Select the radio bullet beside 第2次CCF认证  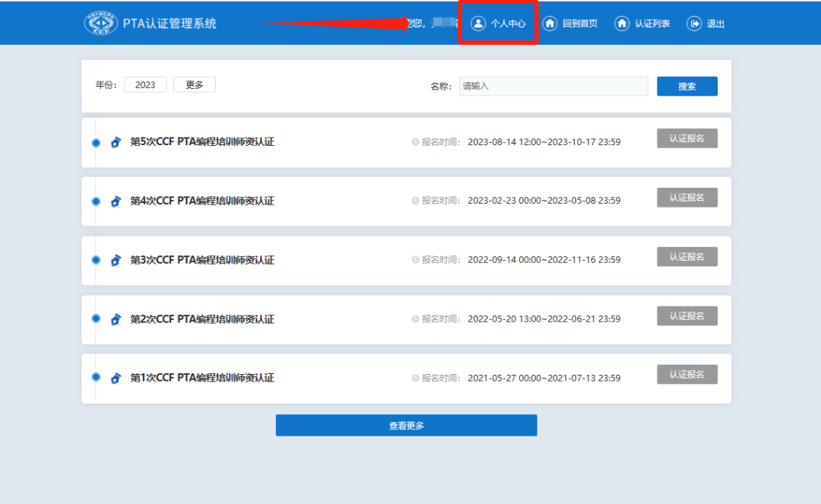[94, 319]
